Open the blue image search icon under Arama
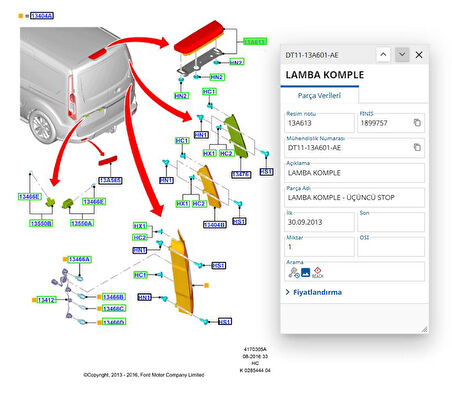Viewport: 452px width, 395px height. pyautogui.click(x=305, y=272)
